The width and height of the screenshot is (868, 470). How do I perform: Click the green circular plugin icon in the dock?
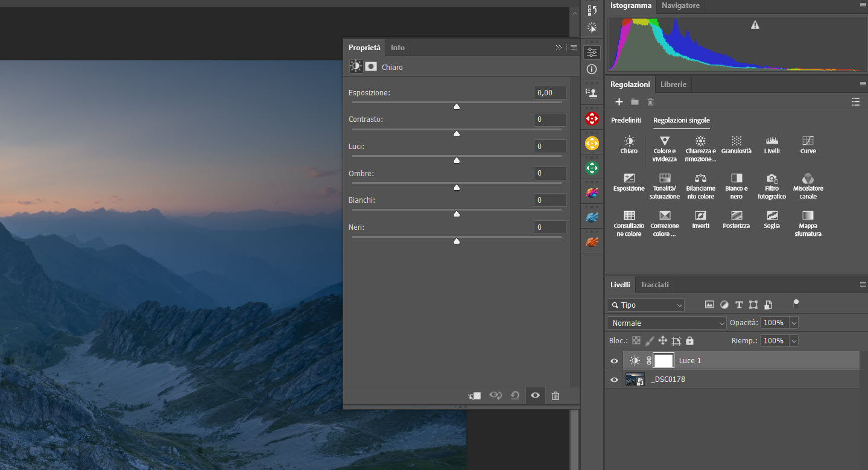pyautogui.click(x=592, y=168)
